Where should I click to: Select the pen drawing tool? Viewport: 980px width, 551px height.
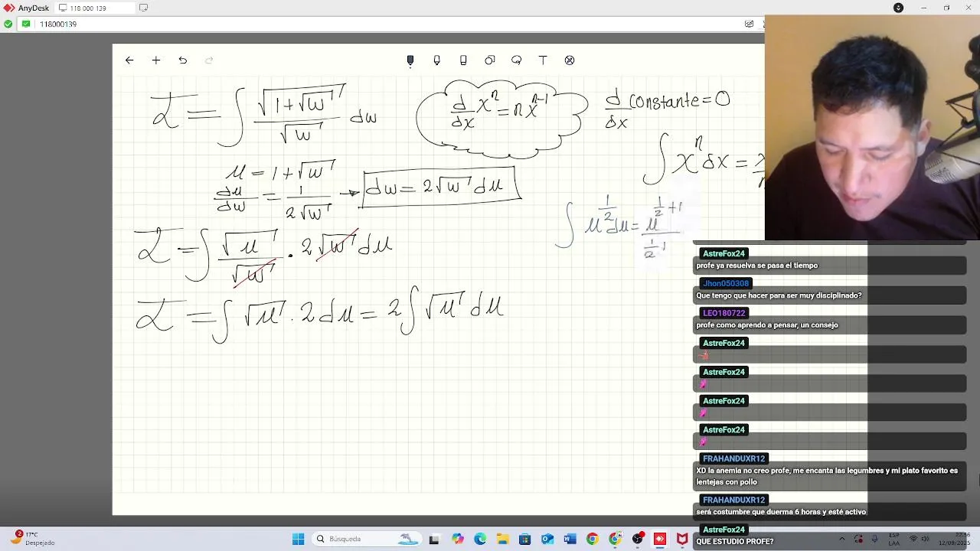click(410, 60)
